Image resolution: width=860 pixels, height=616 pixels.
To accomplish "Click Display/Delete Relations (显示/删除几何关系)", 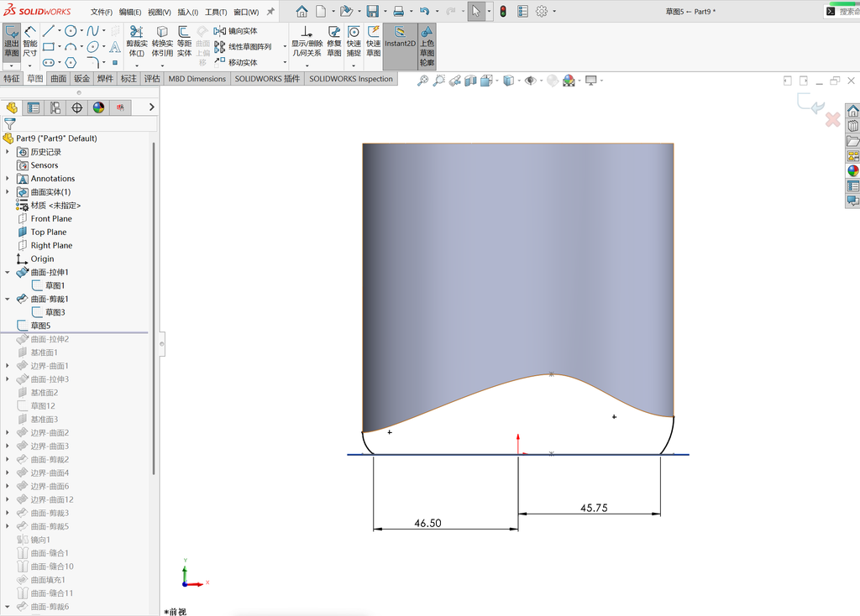I will click(307, 42).
